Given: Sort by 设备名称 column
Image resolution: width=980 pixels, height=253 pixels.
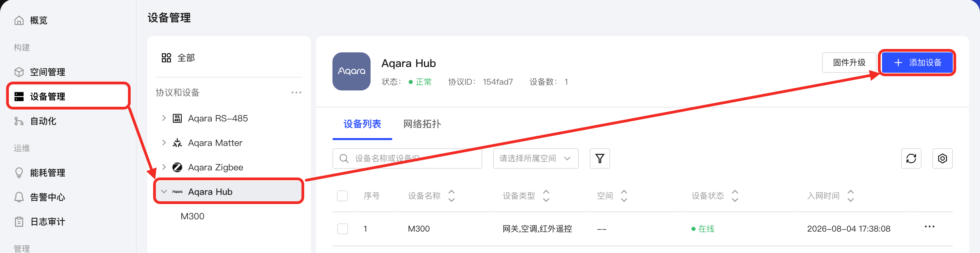Looking at the screenshot, I should click(x=452, y=196).
